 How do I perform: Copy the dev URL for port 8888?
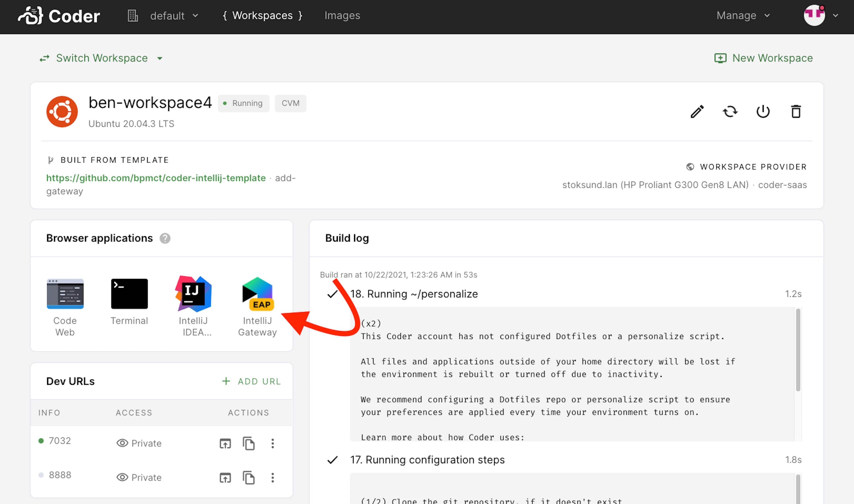[249, 478]
